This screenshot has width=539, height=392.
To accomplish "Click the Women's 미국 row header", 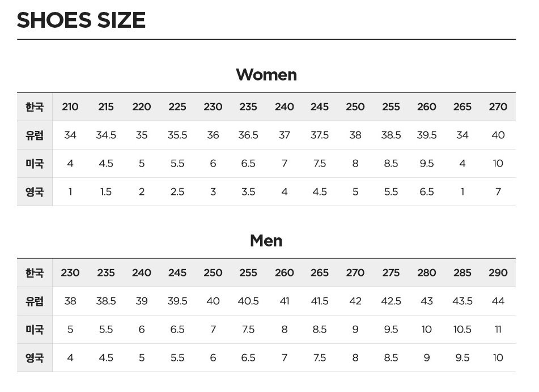I will coord(35,163).
